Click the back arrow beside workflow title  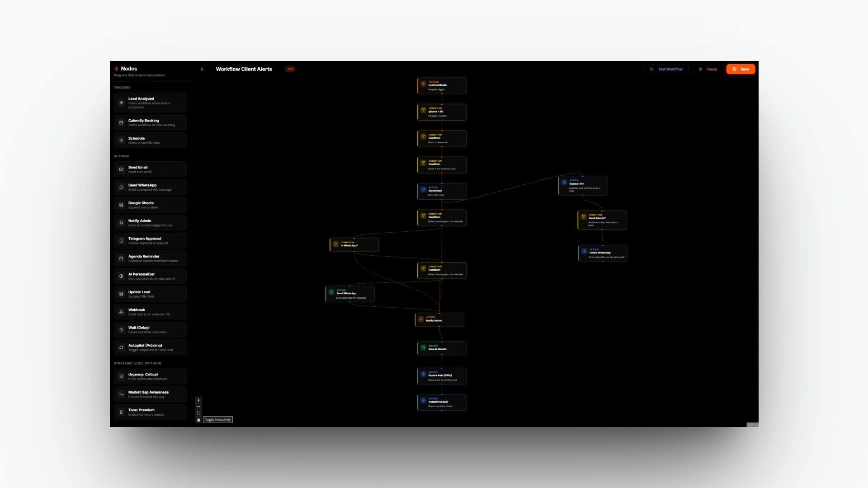pyautogui.click(x=202, y=69)
